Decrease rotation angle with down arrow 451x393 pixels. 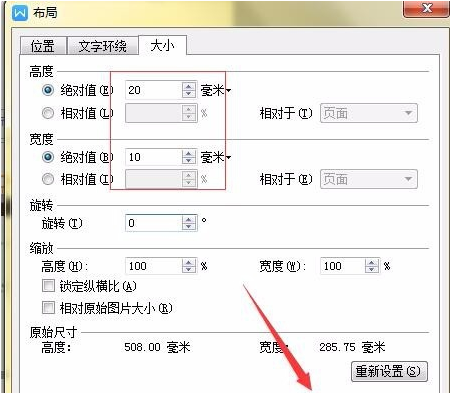coord(189,227)
